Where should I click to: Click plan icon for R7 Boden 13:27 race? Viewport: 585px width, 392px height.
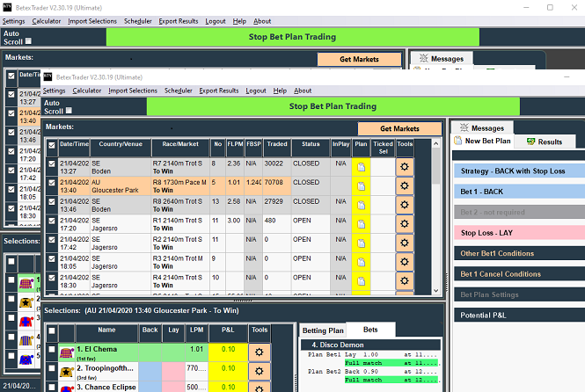click(361, 164)
